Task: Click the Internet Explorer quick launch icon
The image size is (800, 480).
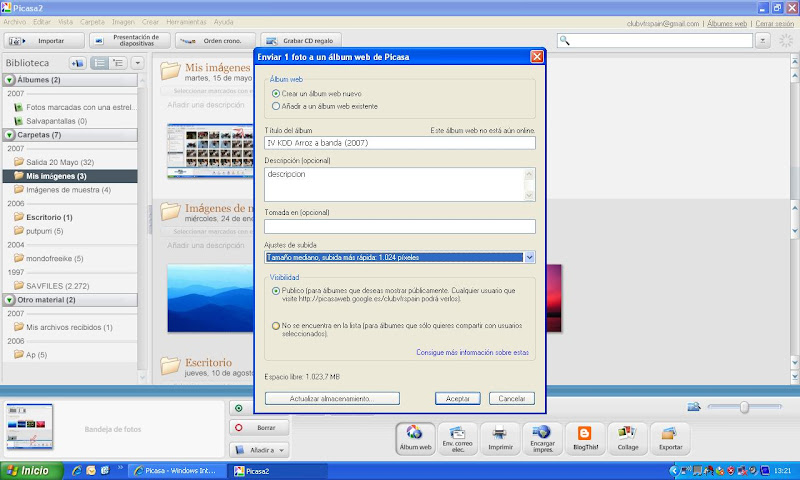Action: click(77, 470)
